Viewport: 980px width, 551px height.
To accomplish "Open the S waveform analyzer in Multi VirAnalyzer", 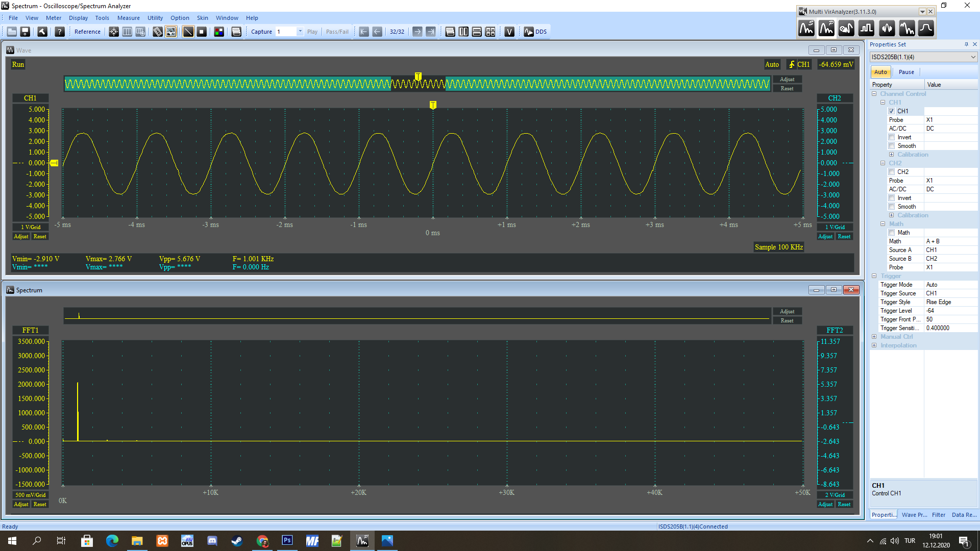I will tap(806, 29).
